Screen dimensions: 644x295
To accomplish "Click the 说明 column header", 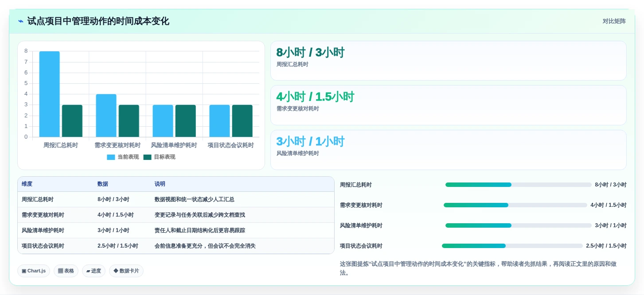I will [160, 184].
